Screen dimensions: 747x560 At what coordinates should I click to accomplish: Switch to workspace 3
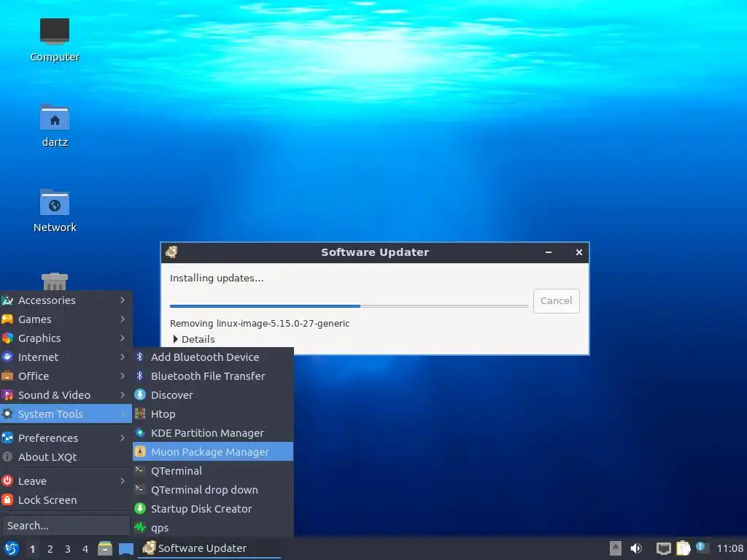pos(68,549)
